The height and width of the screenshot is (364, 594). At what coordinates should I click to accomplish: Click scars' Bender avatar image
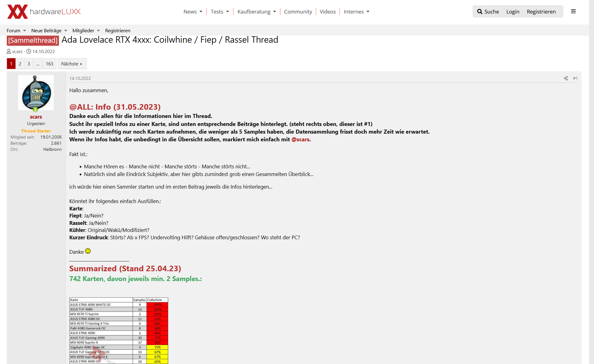(36, 92)
